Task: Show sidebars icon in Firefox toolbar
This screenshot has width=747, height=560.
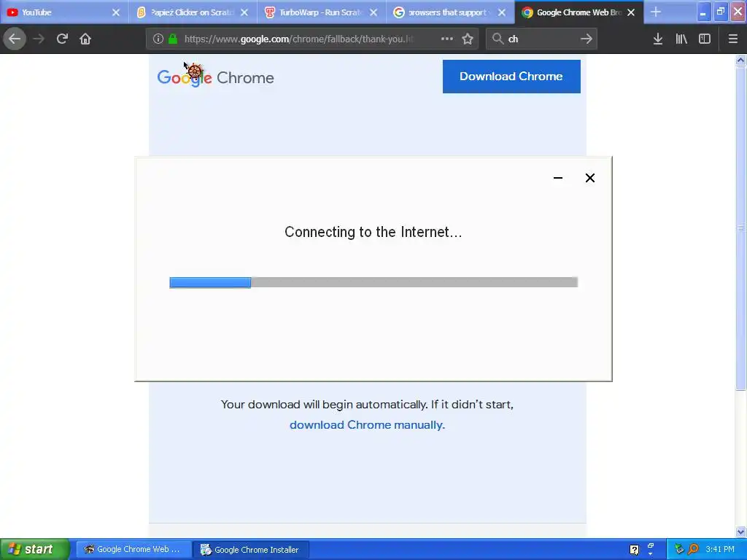Action: coord(705,39)
